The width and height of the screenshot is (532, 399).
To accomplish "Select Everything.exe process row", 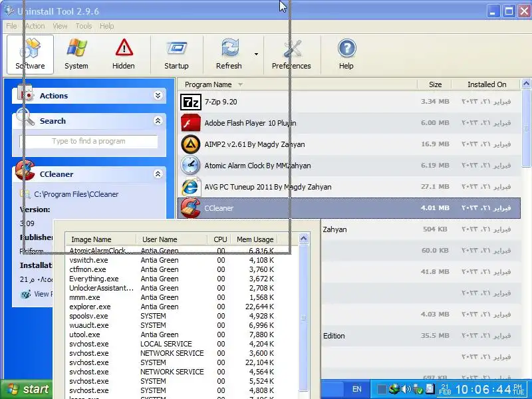I will [172, 279].
